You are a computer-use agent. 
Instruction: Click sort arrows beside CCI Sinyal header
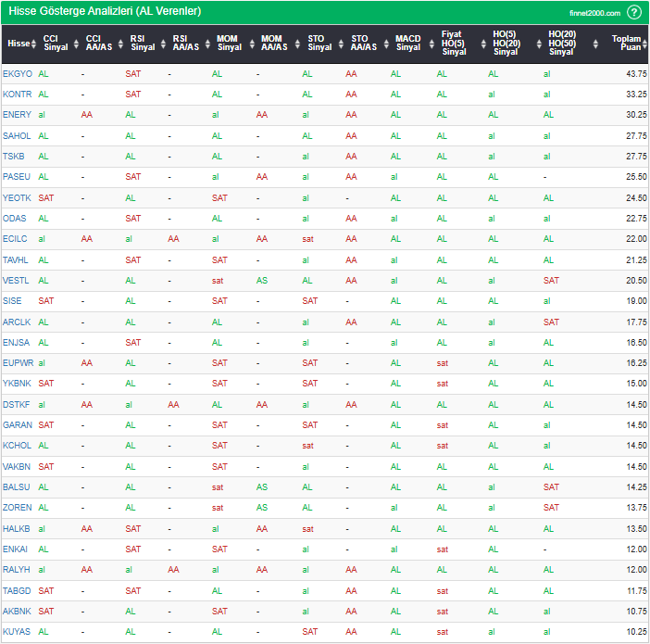click(x=76, y=44)
